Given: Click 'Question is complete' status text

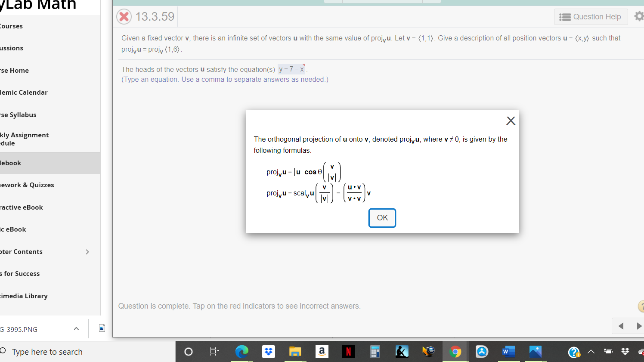Looking at the screenshot, I should tap(239, 306).
